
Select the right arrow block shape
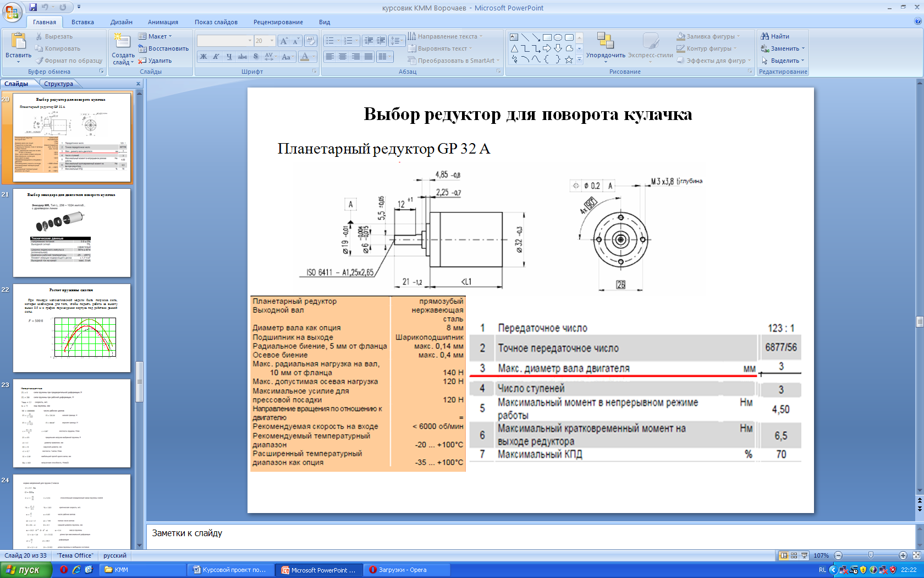coord(547,48)
